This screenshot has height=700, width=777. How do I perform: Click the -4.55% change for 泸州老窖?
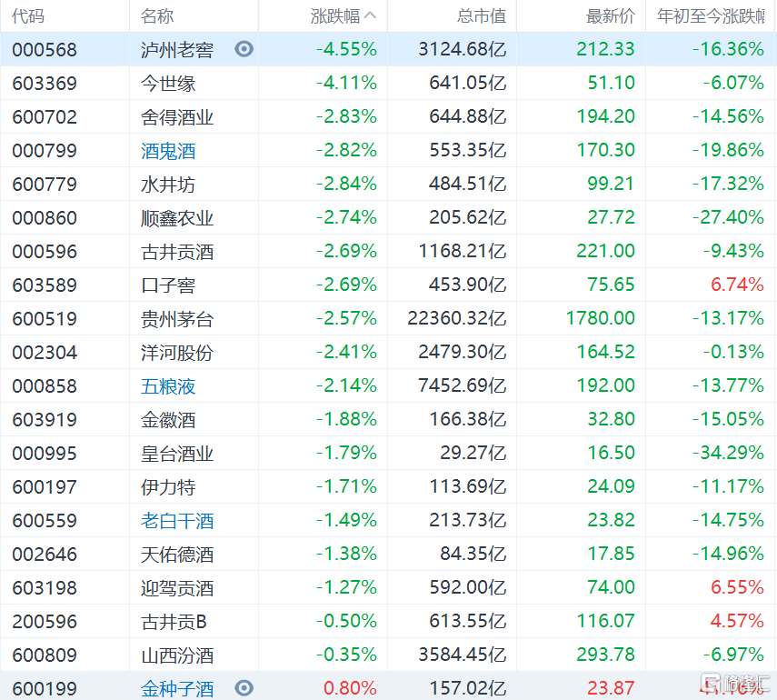pyautogui.click(x=346, y=49)
